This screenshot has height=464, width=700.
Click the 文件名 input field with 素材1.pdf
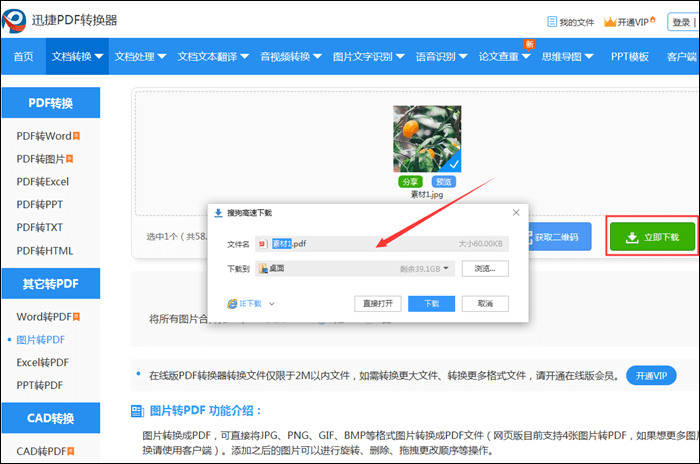(x=382, y=244)
